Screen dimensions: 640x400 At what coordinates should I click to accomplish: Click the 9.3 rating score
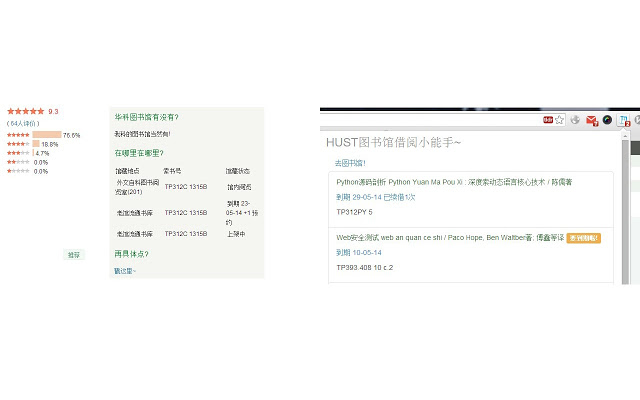pyautogui.click(x=53, y=111)
